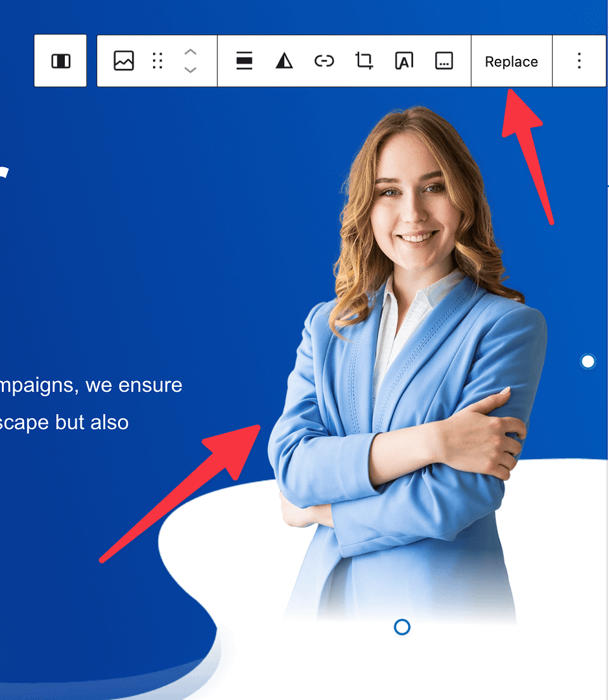Click the paragraph text containing 'we ensure'

pyautogui.click(x=91, y=385)
